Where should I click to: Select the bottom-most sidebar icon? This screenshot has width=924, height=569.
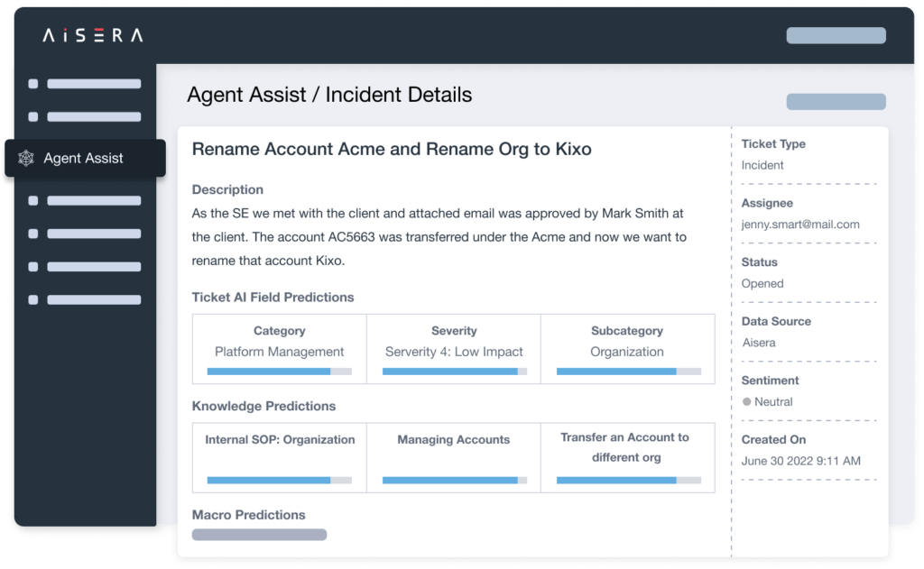click(x=32, y=299)
